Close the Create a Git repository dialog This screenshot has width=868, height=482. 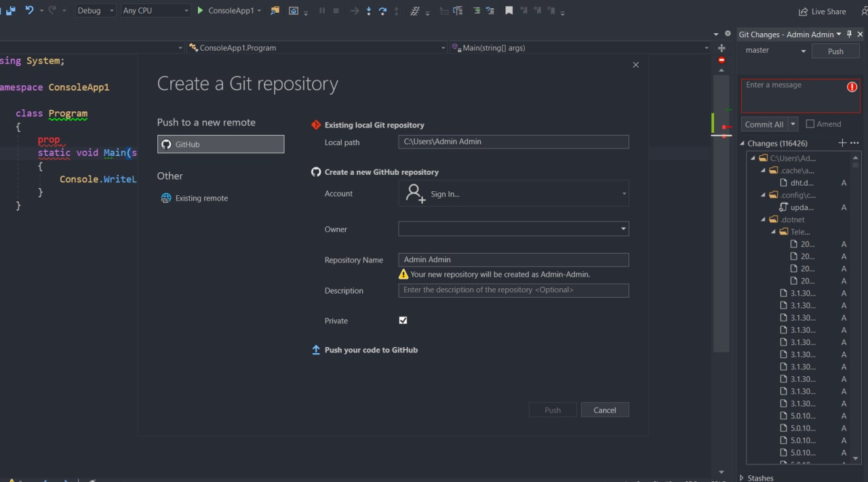click(x=635, y=65)
